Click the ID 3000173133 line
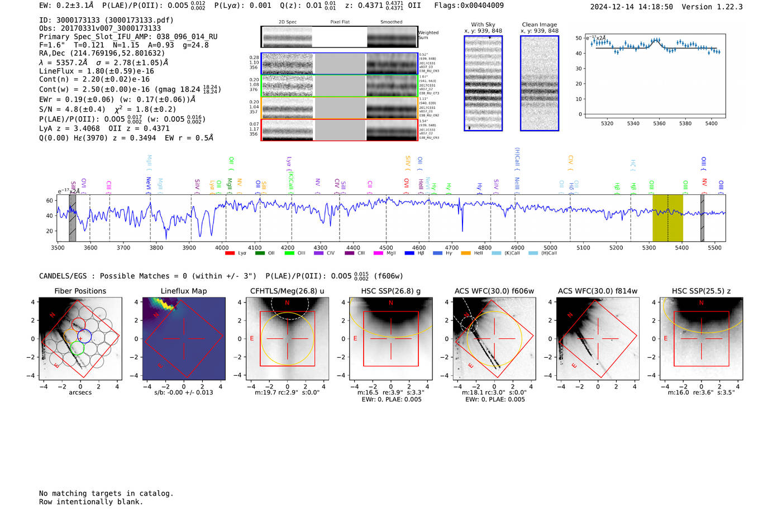 [x=106, y=20]
